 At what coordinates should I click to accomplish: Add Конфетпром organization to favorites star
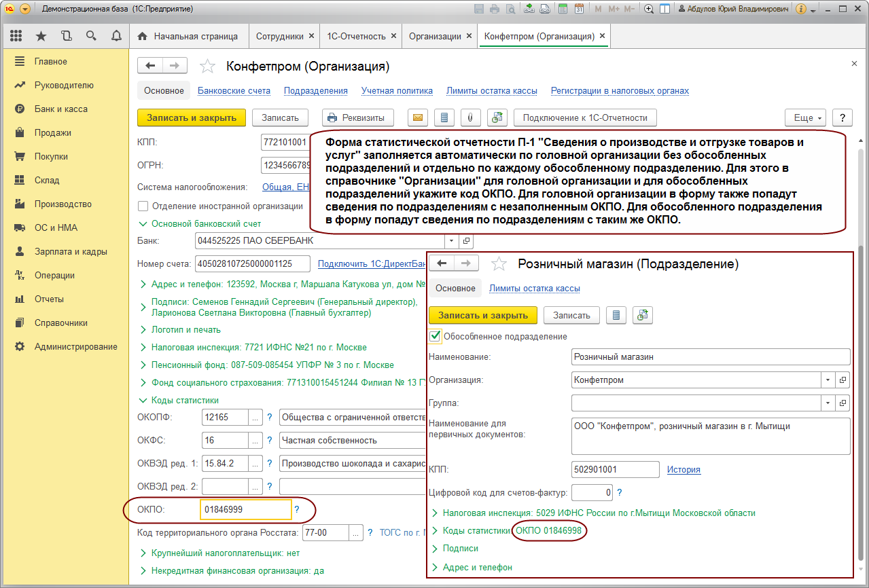207,67
